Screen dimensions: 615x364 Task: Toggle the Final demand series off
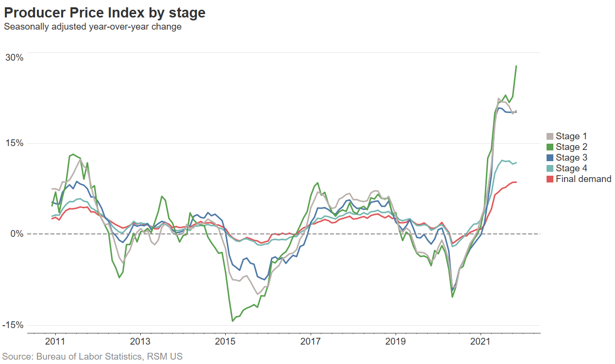click(580, 179)
